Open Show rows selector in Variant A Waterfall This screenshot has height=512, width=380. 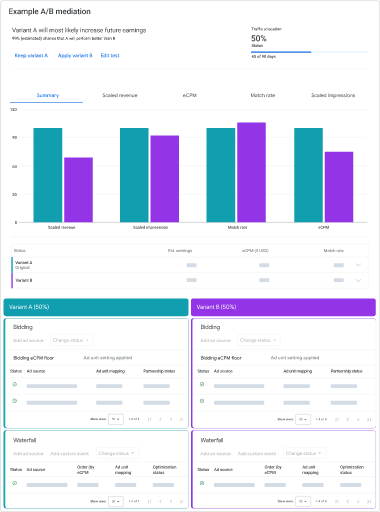[x=116, y=501]
